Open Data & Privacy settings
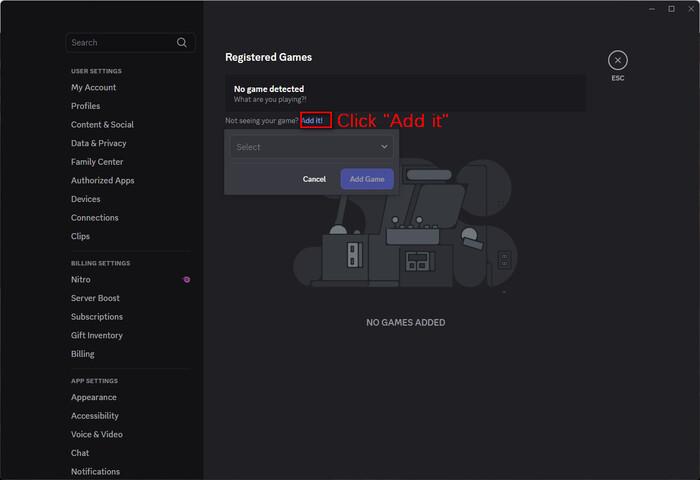Viewport: 700px width, 480px height. point(99,143)
